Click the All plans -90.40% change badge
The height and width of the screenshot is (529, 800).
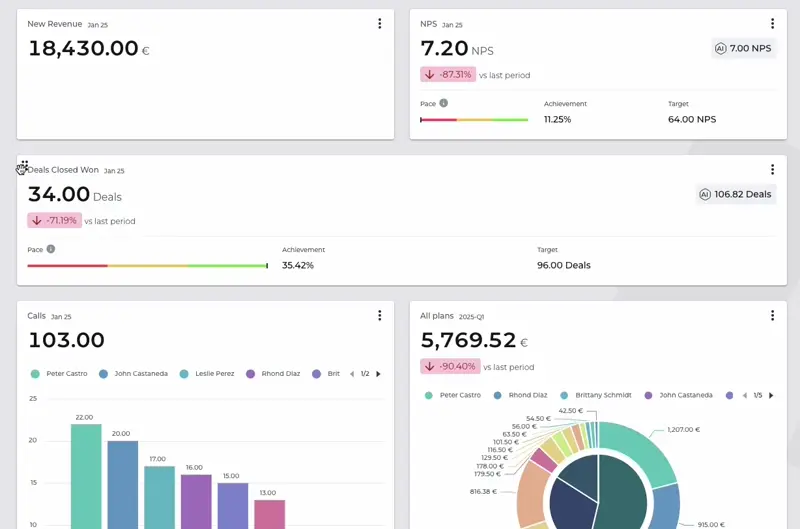pyautogui.click(x=450, y=366)
